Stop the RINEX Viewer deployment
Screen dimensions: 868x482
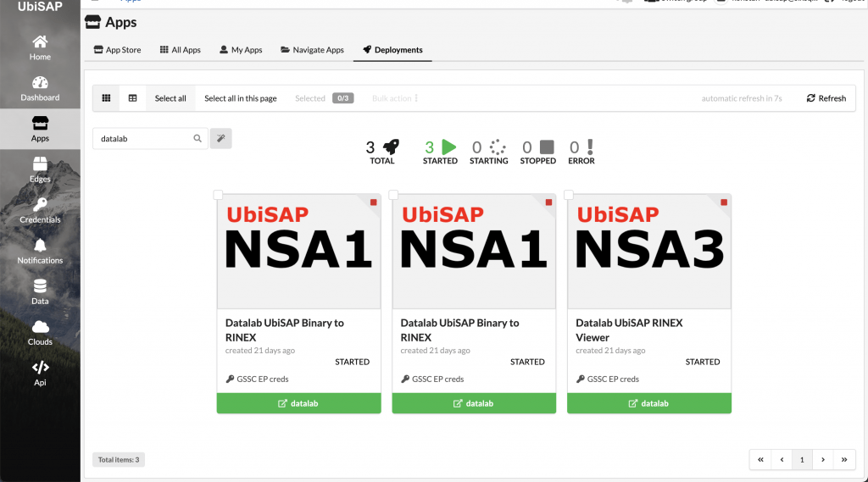coord(724,202)
